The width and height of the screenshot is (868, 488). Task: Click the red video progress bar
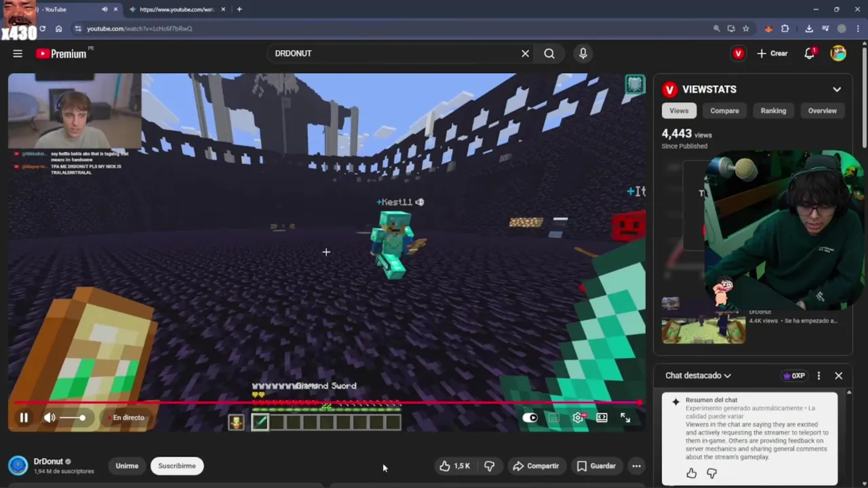pyautogui.click(x=325, y=403)
